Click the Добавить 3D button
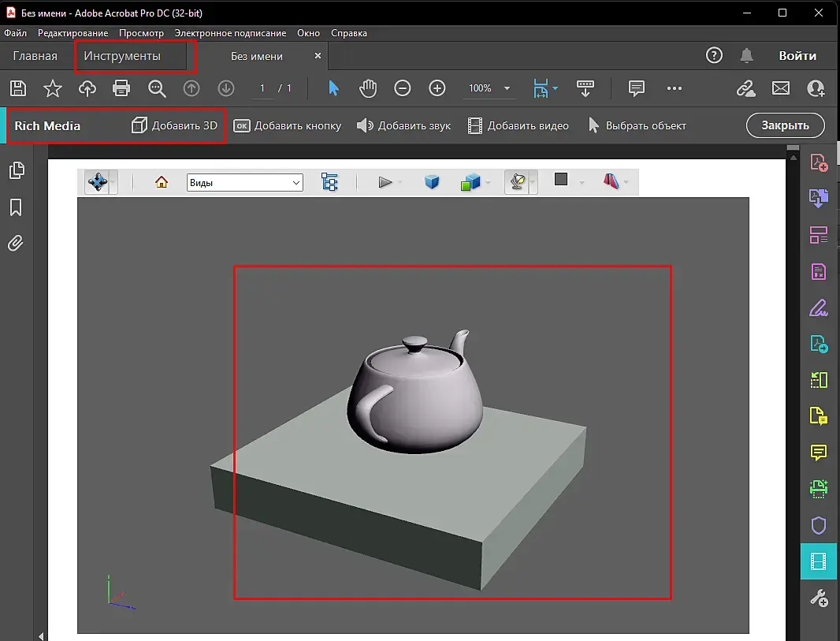The height and width of the screenshot is (641, 840). click(175, 125)
